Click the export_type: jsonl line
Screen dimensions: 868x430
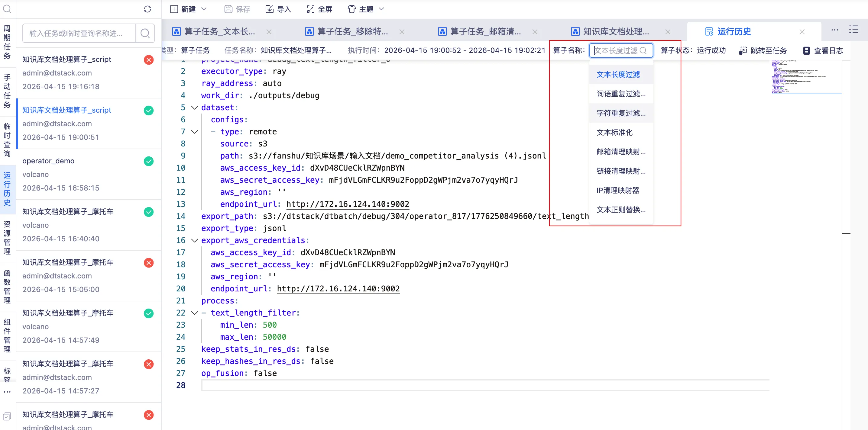243,228
